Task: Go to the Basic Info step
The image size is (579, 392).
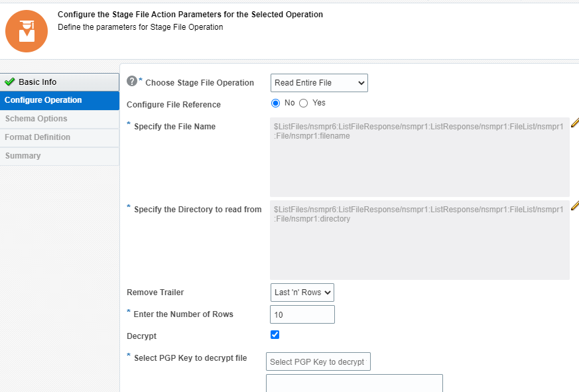Action: [x=60, y=82]
